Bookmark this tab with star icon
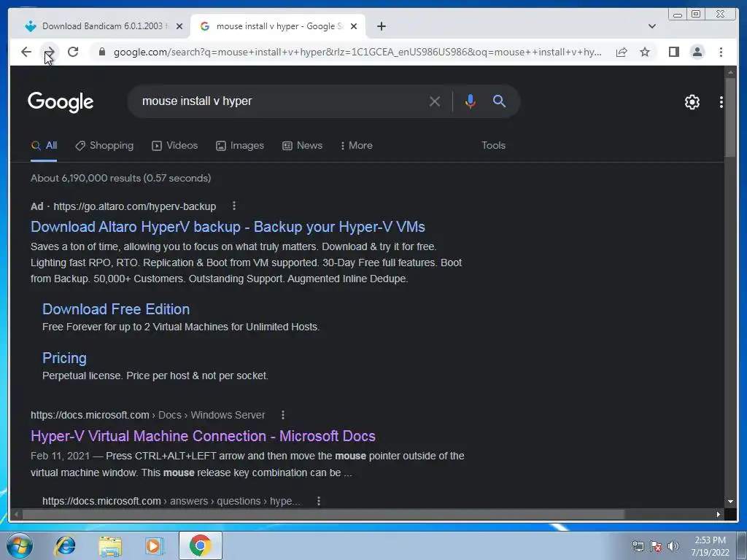The image size is (747, 560). click(x=645, y=52)
